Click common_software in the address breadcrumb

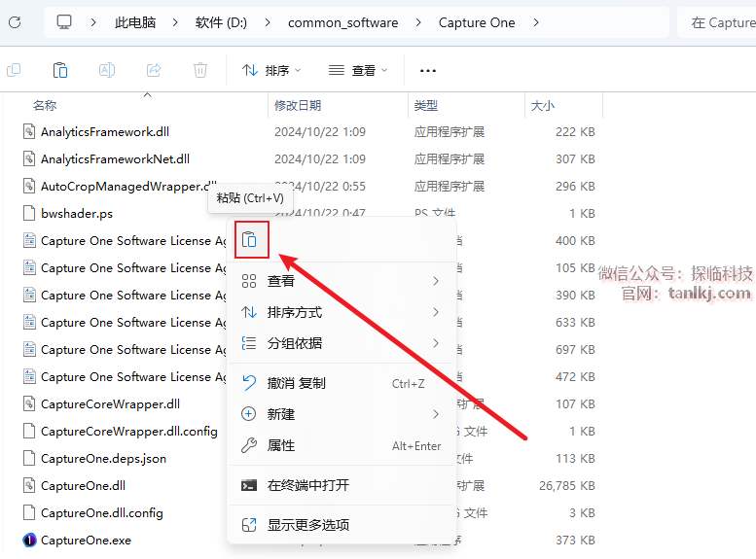342,22
